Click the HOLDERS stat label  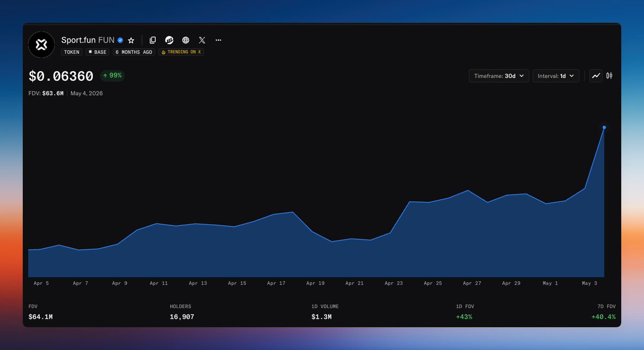click(180, 306)
